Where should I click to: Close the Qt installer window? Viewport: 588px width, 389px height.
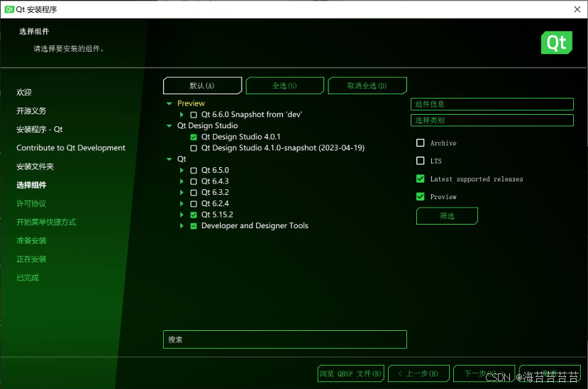tap(577, 9)
